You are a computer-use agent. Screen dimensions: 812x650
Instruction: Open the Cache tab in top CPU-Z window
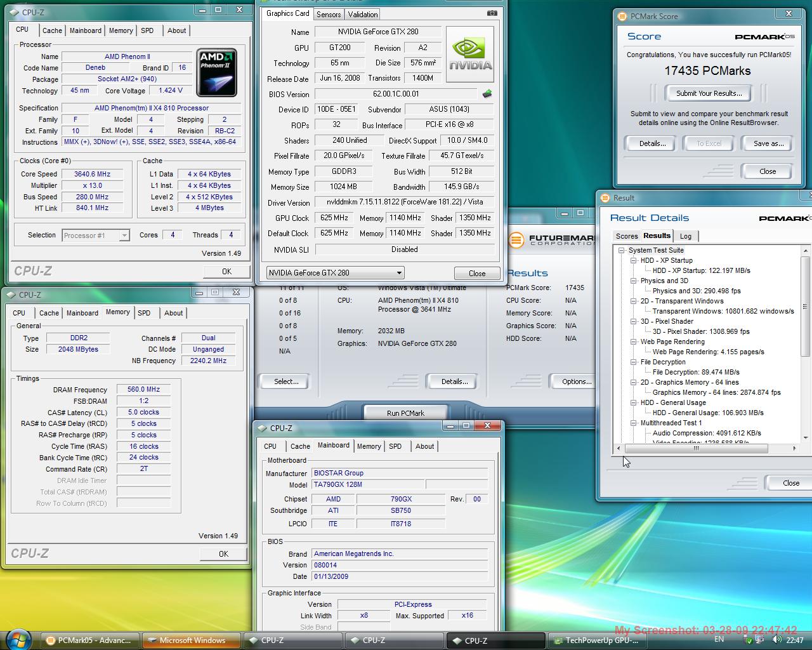(x=52, y=30)
